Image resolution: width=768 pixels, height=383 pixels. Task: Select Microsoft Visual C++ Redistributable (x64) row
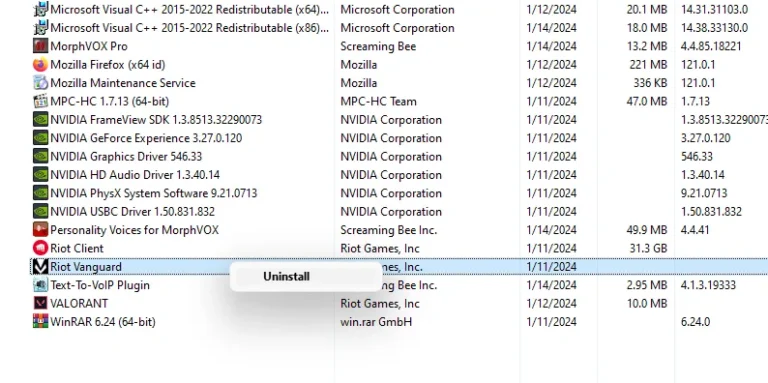click(399, 9)
